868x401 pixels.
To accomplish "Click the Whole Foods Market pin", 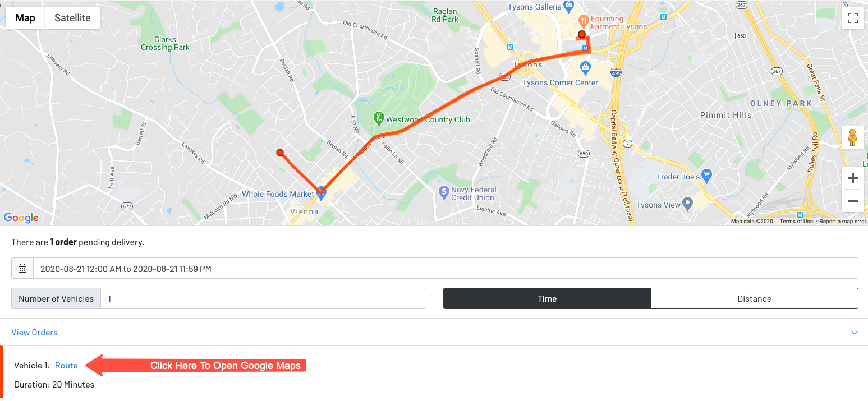I will point(321,192).
